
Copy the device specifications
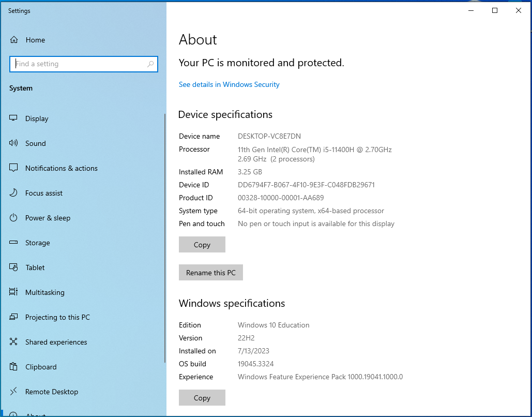pos(202,245)
